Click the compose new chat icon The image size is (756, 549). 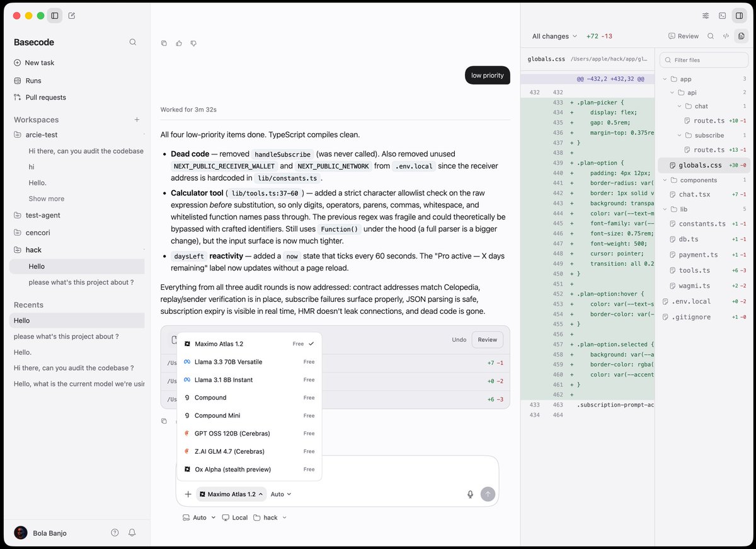72,16
